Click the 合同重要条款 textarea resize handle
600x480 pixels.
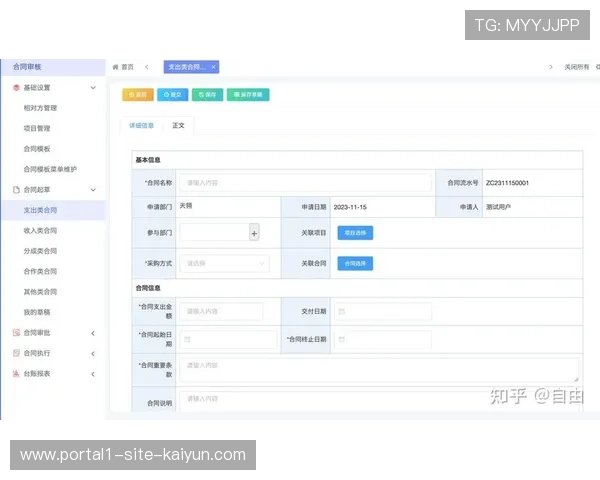(576, 379)
